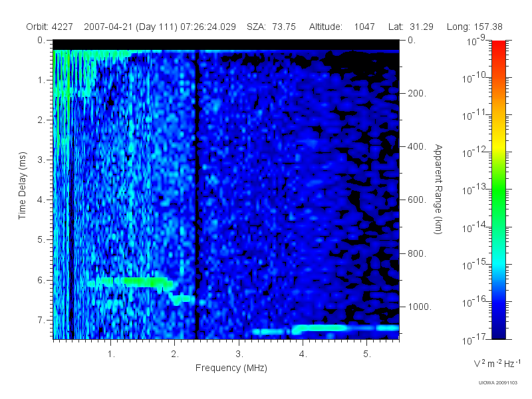Click the 800. apparent range tick label

point(417,253)
